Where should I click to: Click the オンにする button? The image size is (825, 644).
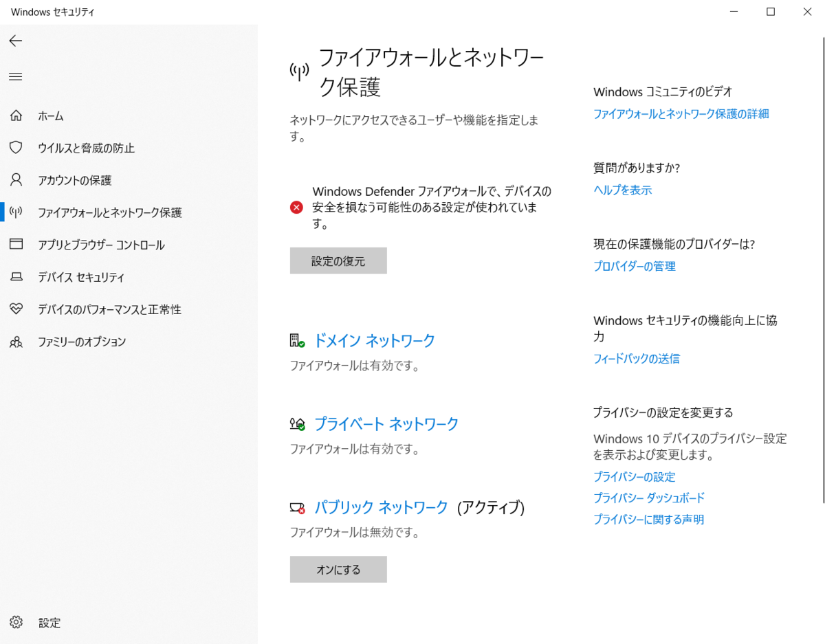(338, 569)
